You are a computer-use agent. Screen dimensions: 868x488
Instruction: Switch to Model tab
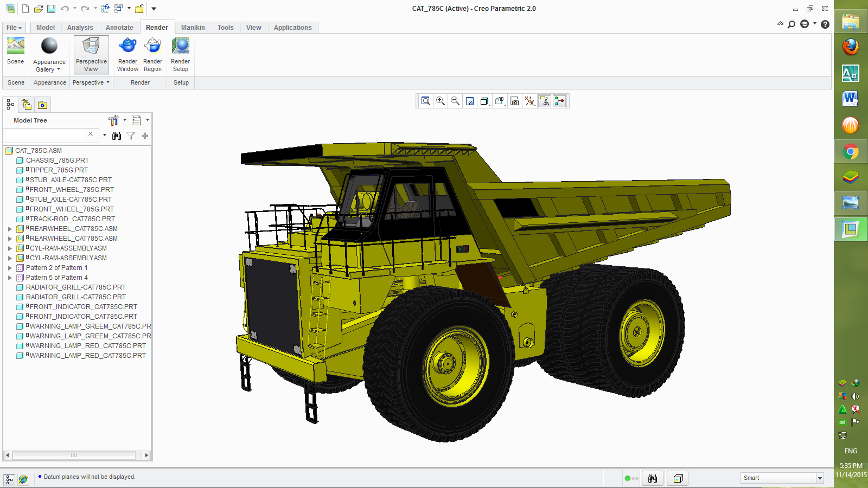46,28
